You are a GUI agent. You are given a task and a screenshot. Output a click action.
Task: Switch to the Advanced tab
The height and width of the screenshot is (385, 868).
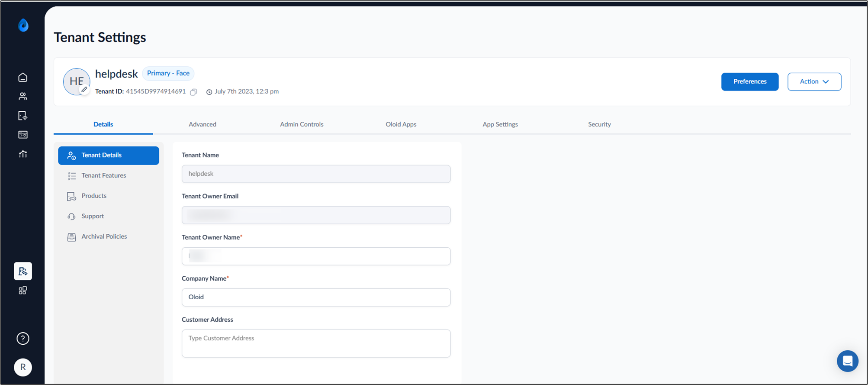coord(203,124)
